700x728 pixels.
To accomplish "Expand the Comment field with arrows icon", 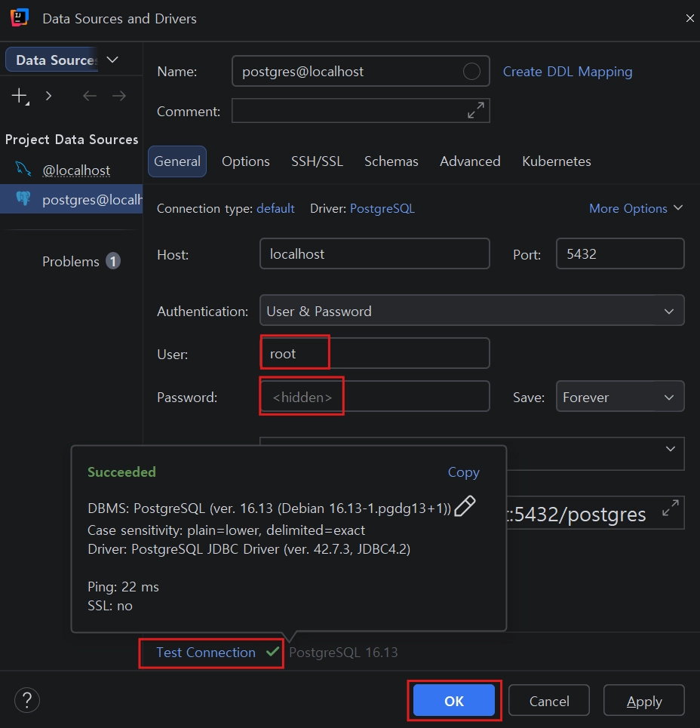I will pyautogui.click(x=476, y=110).
